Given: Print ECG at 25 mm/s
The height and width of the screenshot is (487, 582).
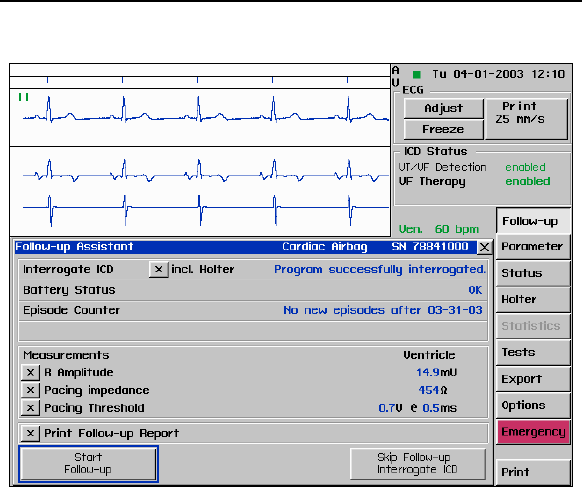Looking at the screenshot, I should pos(526,119).
